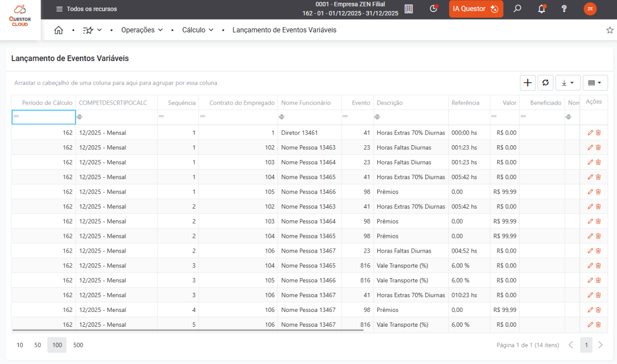617x364 pixels.
Task: Click the IA Questor button
Action: (x=475, y=9)
